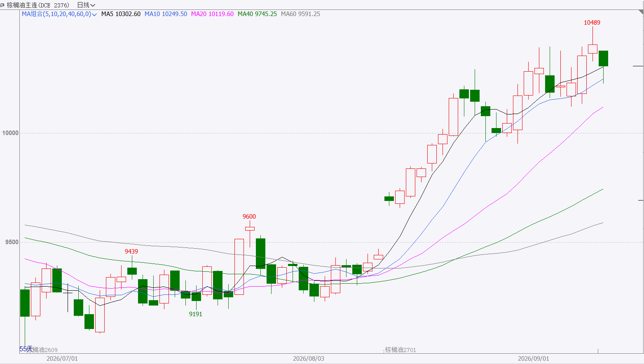Click the 2026/08/03 date on time axis
644x364 pixels.
pyautogui.click(x=309, y=359)
